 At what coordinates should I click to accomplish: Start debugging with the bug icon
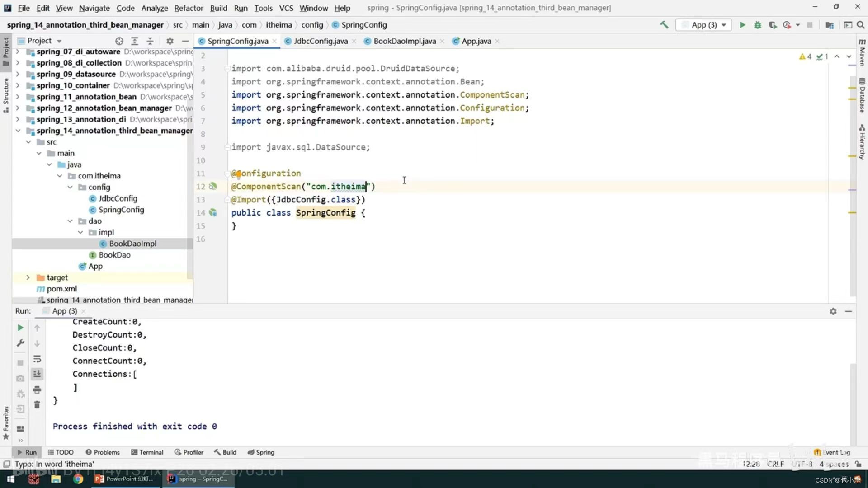tap(758, 25)
